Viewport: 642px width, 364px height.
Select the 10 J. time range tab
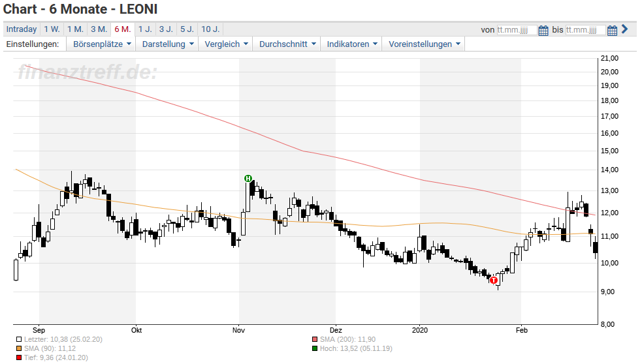(210, 29)
